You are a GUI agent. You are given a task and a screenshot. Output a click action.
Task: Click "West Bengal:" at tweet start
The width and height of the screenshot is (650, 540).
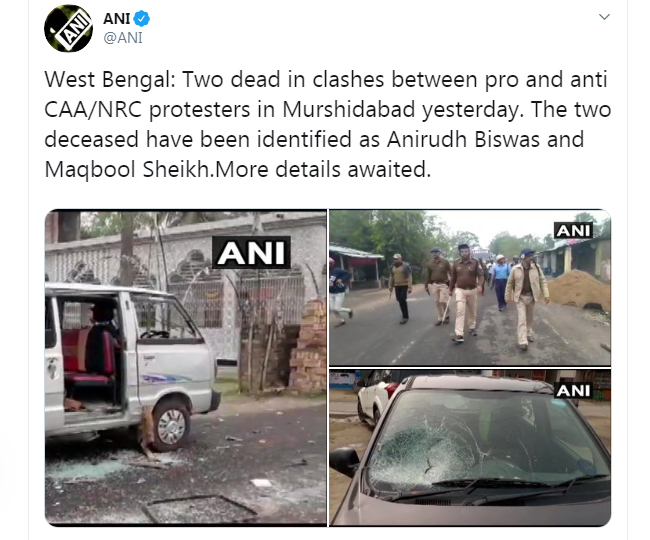pos(110,80)
